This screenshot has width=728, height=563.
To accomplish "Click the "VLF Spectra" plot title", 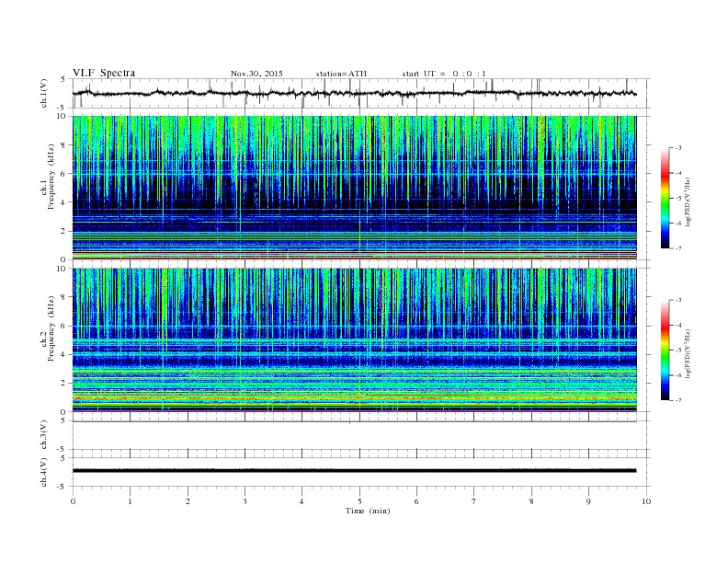I will click(104, 73).
